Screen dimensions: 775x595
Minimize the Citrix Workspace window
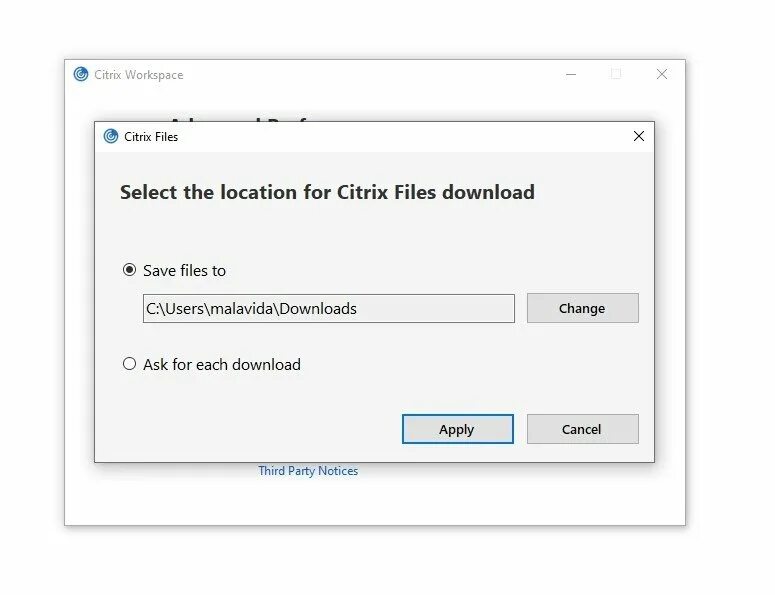click(571, 75)
